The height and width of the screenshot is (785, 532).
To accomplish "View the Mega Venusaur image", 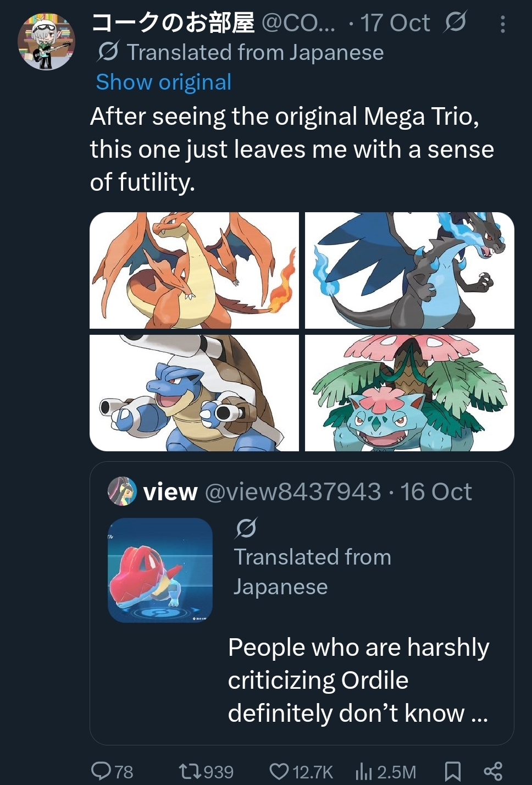I will coord(409,393).
